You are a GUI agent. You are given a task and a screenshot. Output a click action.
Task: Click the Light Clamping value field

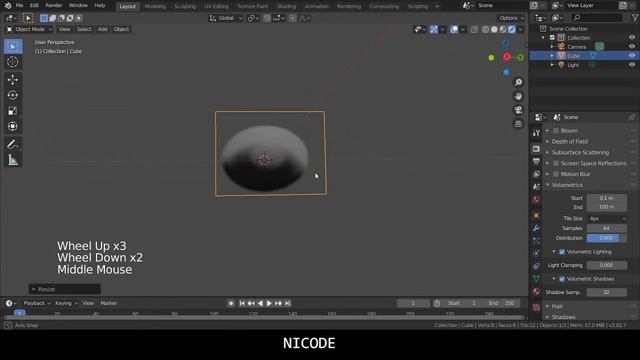click(607, 265)
